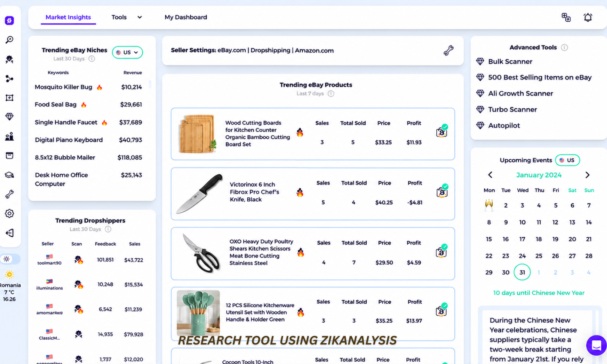Viewport: 607px width, 364px height.
Task: Go to next month in the calendar
Action: click(588, 175)
